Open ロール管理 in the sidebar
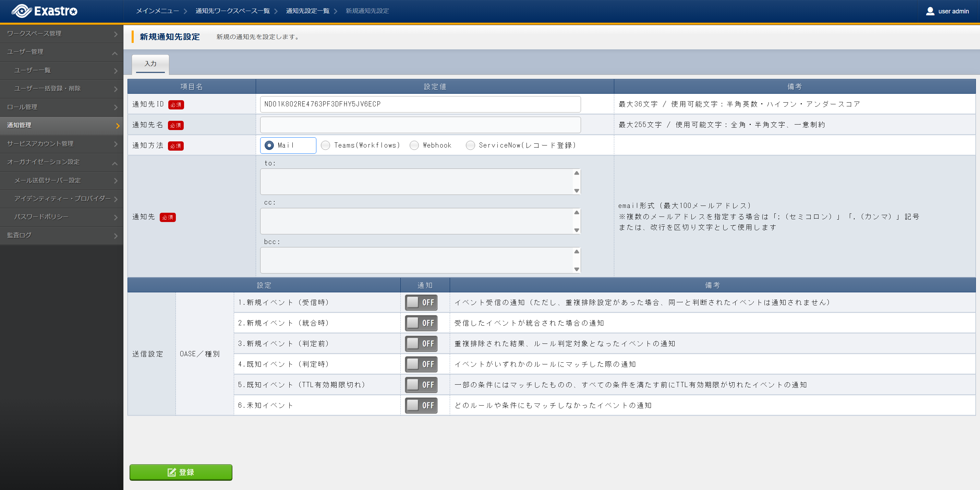Image resolution: width=980 pixels, height=490 pixels. pos(61,107)
